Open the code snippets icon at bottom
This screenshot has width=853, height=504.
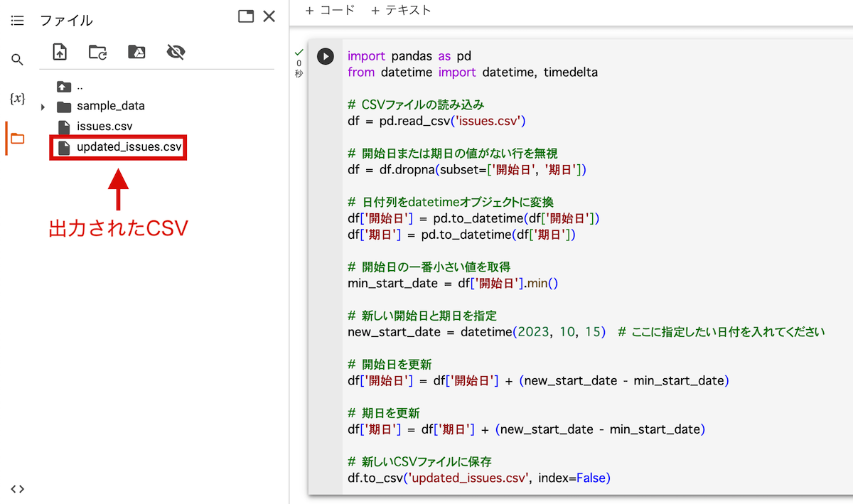pyautogui.click(x=18, y=488)
